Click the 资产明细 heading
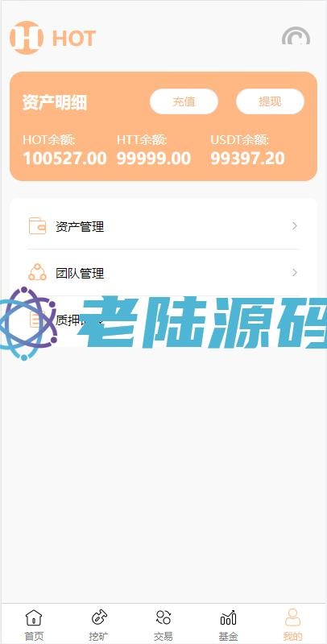The image size is (327, 644). [55, 102]
